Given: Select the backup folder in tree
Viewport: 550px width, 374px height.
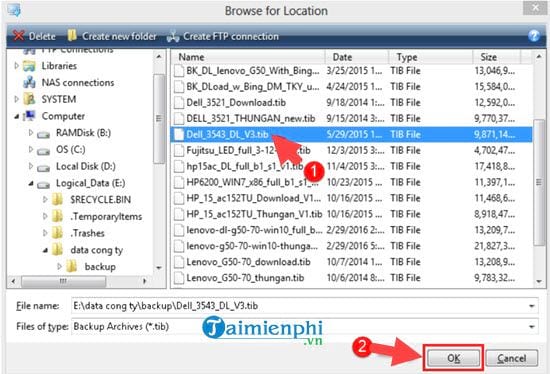Looking at the screenshot, I should tap(100, 267).
